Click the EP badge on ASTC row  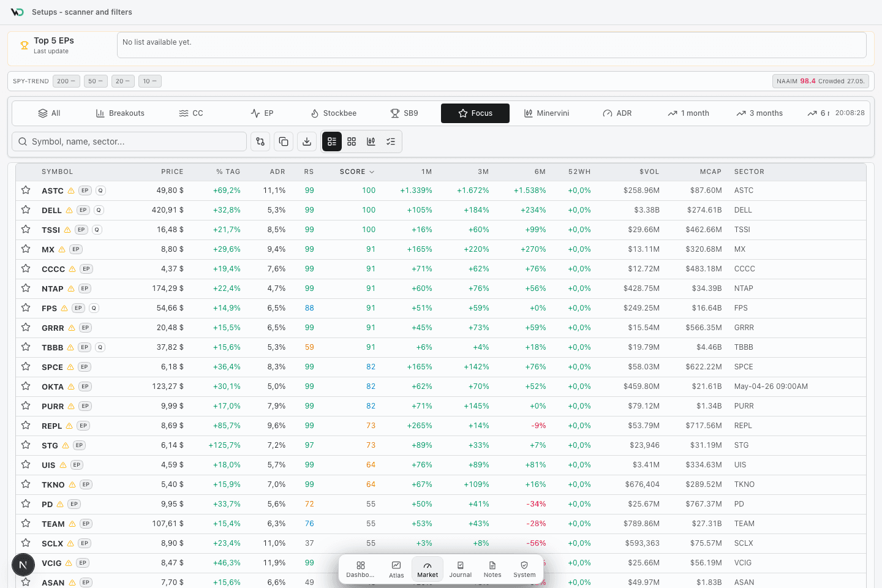click(x=85, y=190)
